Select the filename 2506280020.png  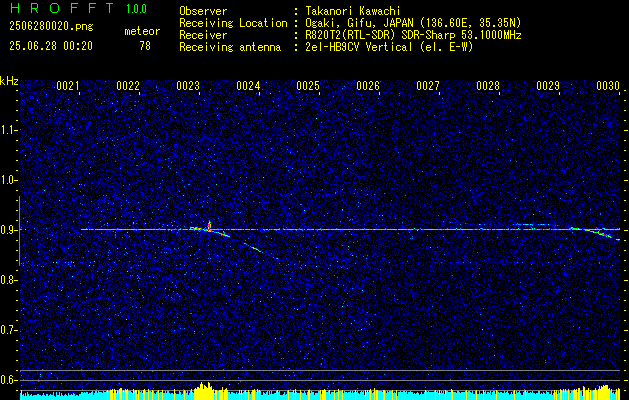(51, 27)
